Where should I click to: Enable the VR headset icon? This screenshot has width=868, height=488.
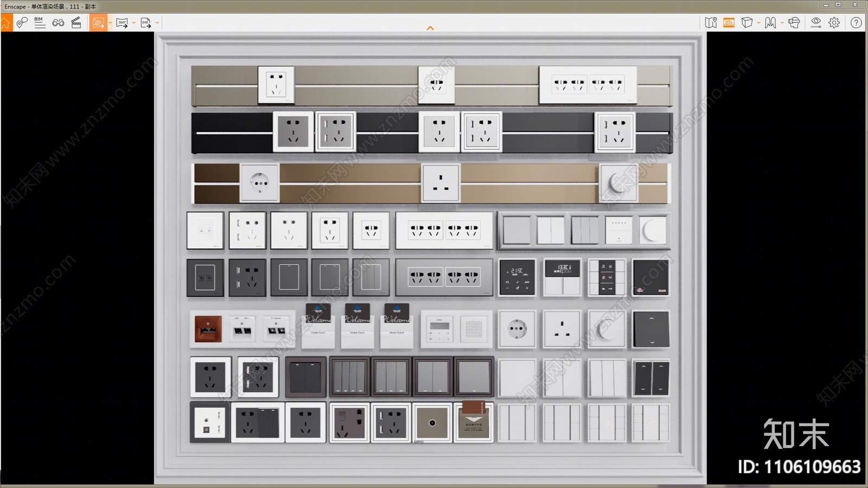[x=794, y=23]
